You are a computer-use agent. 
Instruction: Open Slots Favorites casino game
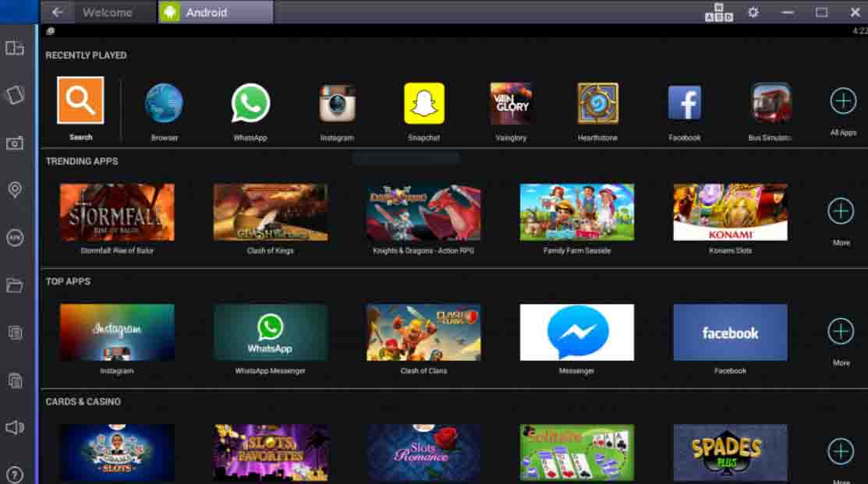point(270,453)
